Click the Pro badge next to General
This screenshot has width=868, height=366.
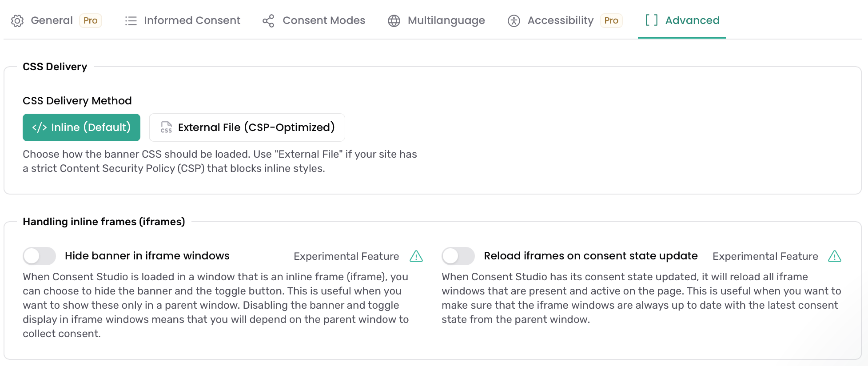point(91,20)
